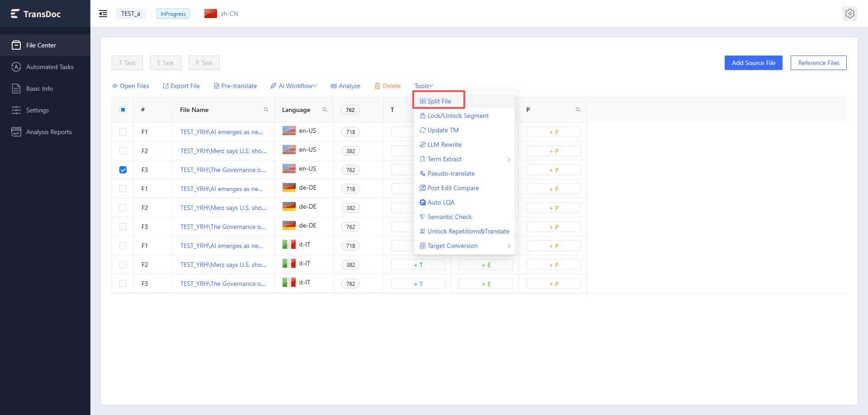Click the search icon in the P column

pos(578,110)
